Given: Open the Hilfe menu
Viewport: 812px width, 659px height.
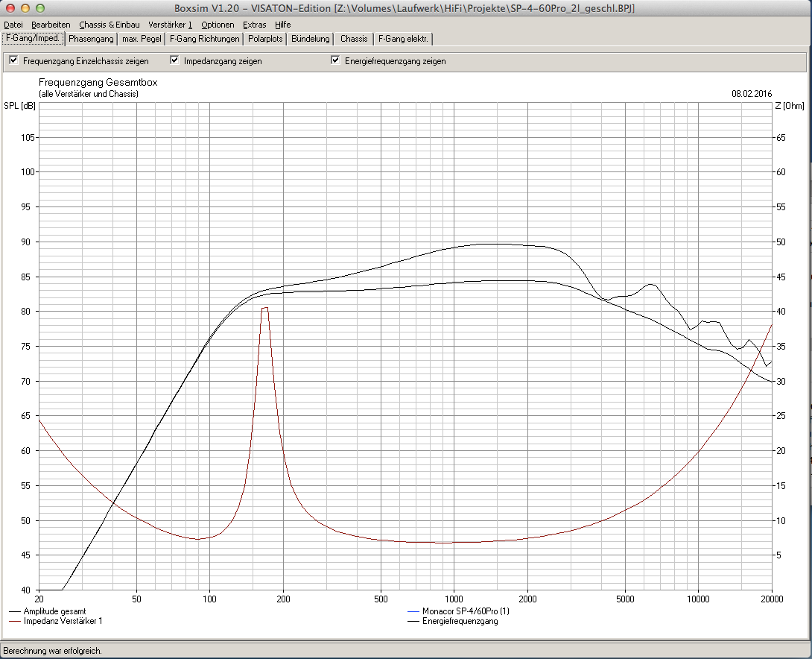Looking at the screenshot, I should pyautogui.click(x=283, y=25).
